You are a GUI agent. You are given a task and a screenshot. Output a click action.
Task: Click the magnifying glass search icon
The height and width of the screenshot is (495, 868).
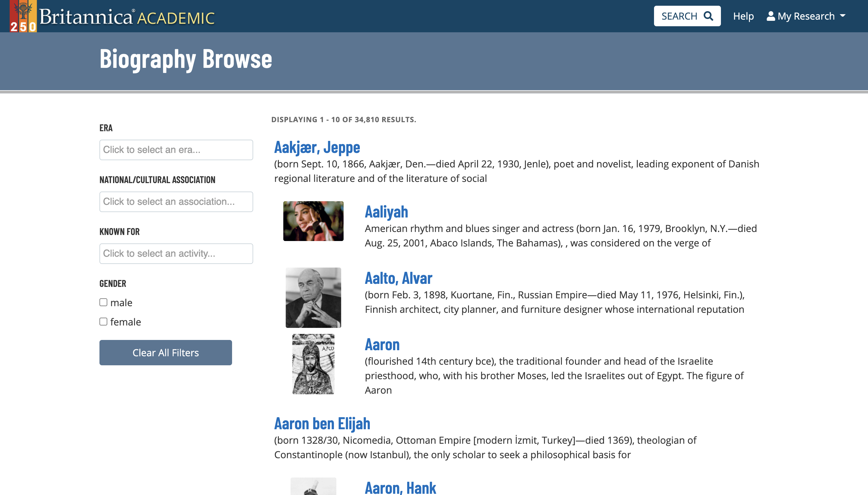coord(708,16)
